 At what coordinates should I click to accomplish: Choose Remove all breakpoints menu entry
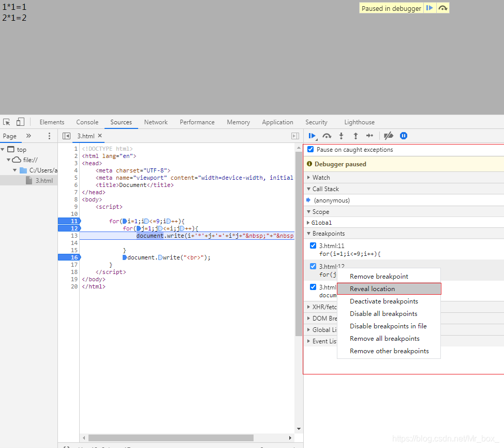click(389, 339)
